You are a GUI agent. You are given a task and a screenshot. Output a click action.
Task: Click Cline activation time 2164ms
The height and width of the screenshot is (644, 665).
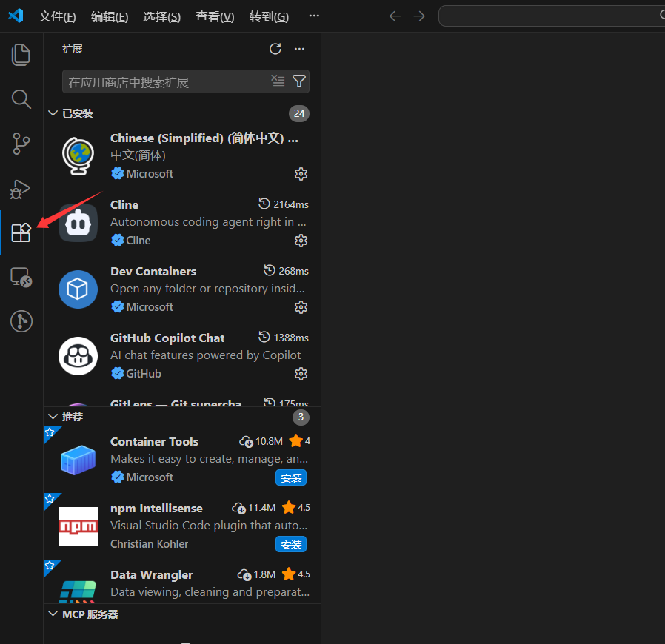tap(284, 204)
